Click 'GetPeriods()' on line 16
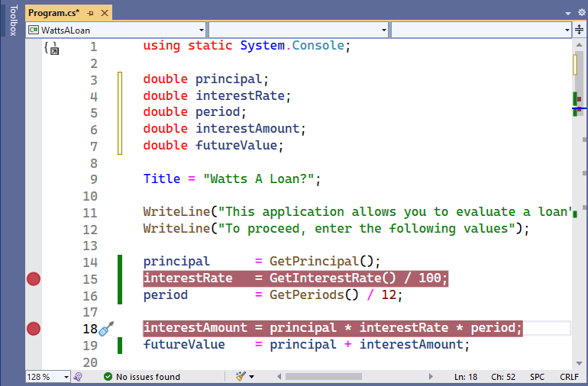 [x=314, y=295]
